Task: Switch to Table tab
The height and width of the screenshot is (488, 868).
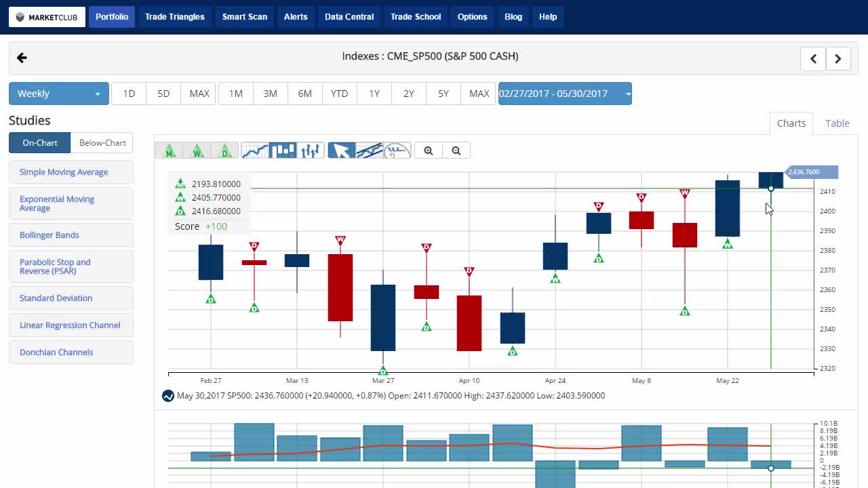Action: tap(837, 123)
